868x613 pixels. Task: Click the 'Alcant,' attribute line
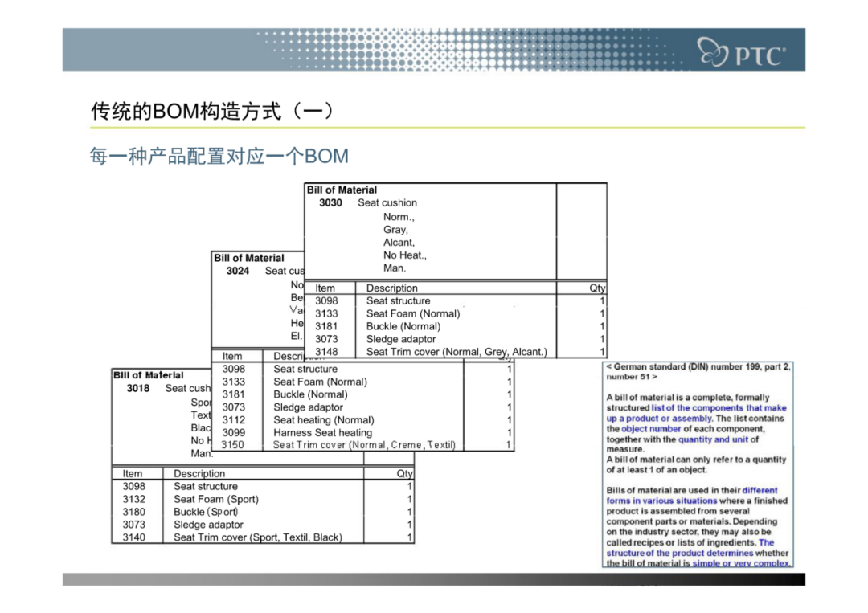(399, 242)
